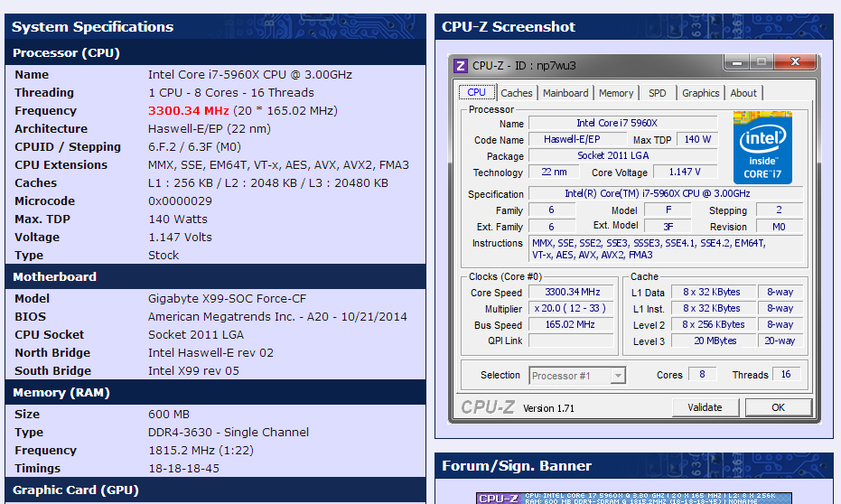841x504 pixels.
Task: Click the 600 MB memory size value
Action: click(x=168, y=415)
